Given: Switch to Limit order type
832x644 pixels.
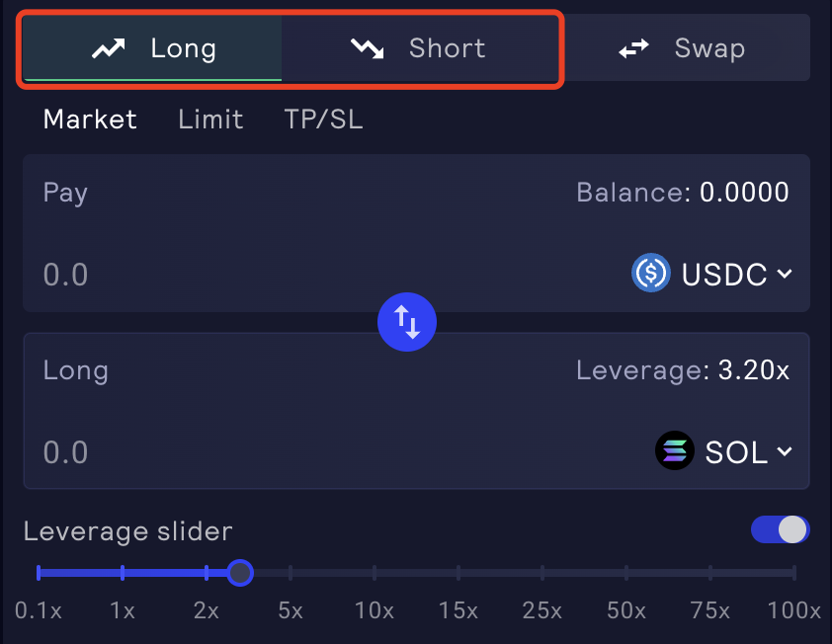Looking at the screenshot, I should point(210,120).
